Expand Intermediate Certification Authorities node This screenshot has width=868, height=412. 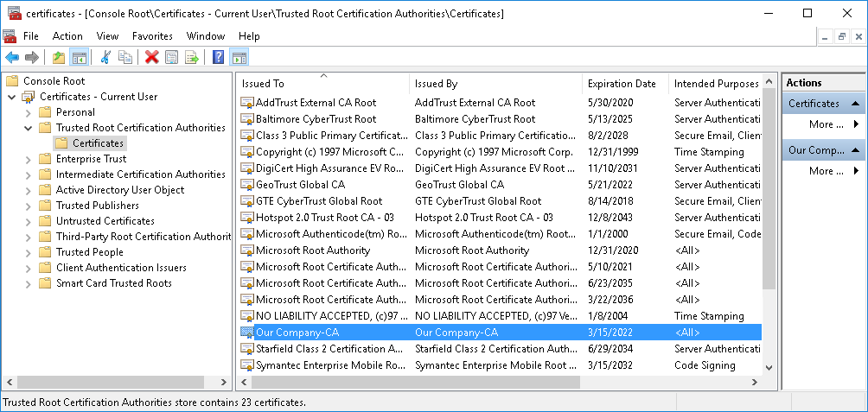[x=29, y=174]
